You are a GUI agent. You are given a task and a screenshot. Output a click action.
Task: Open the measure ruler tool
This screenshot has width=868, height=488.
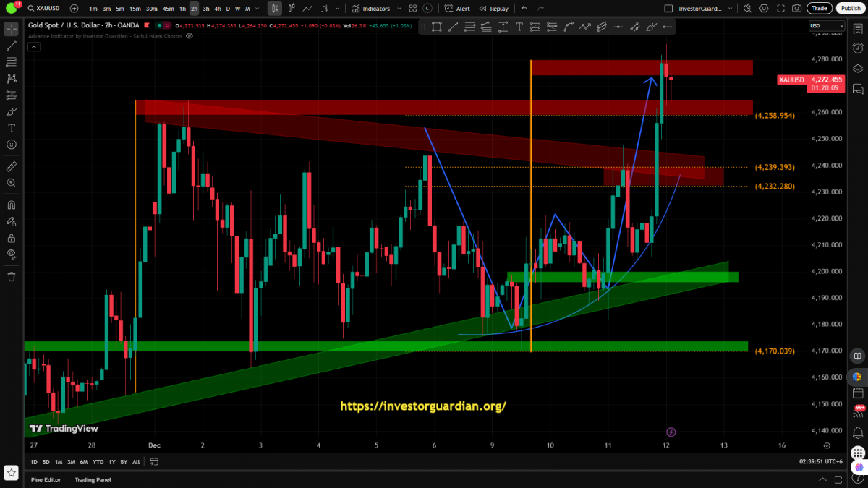[x=11, y=166]
